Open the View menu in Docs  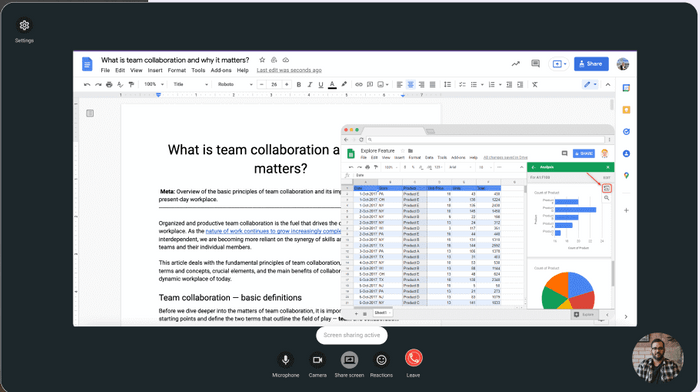coord(136,71)
